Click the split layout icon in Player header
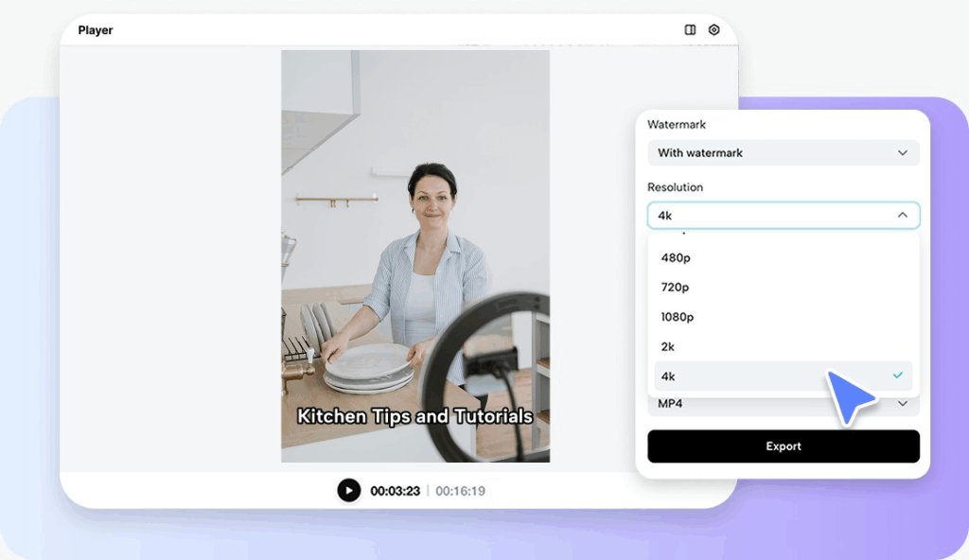The height and width of the screenshot is (560, 969). (x=690, y=30)
